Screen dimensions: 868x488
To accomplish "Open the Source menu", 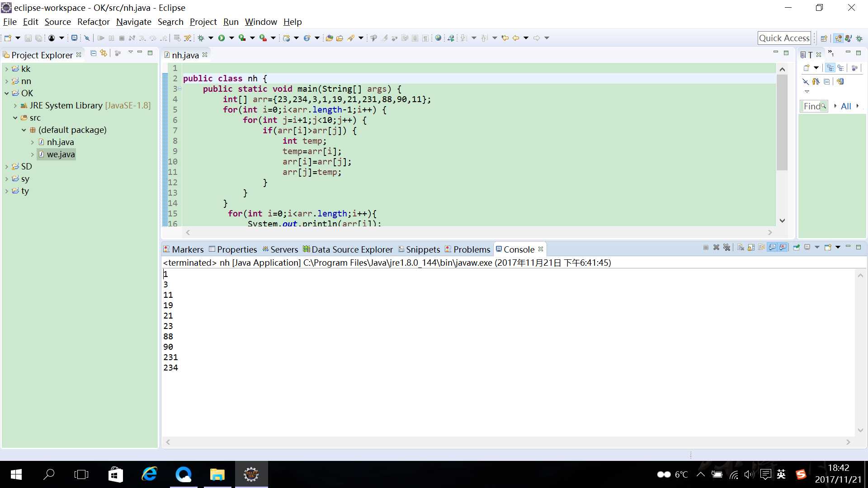I will [57, 22].
